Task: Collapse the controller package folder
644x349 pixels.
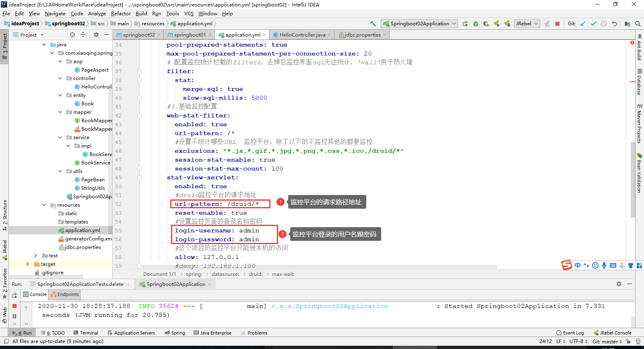Action: (x=60, y=78)
